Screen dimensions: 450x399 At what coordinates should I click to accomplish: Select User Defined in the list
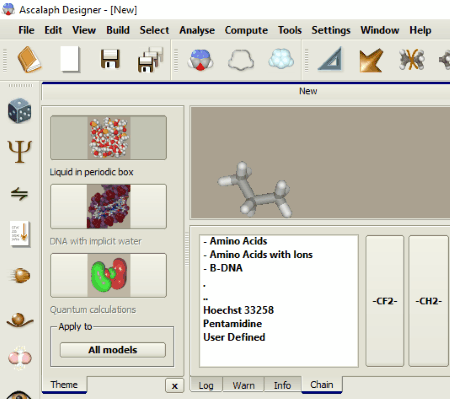[234, 337]
